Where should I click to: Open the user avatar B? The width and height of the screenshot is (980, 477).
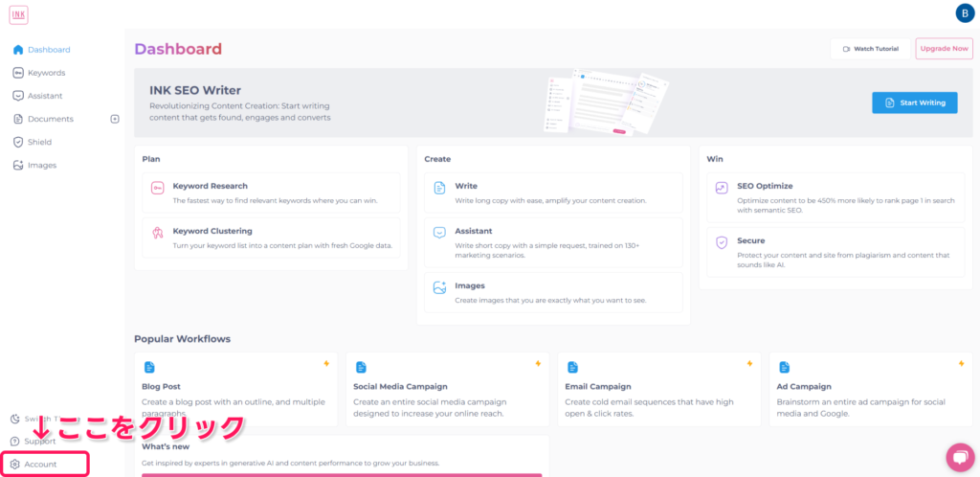click(965, 13)
